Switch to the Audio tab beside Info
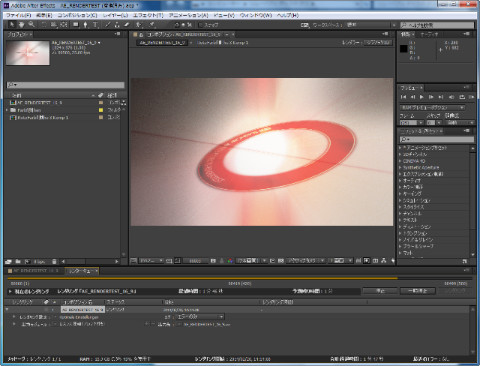The image size is (480, 366). [429, 34]
